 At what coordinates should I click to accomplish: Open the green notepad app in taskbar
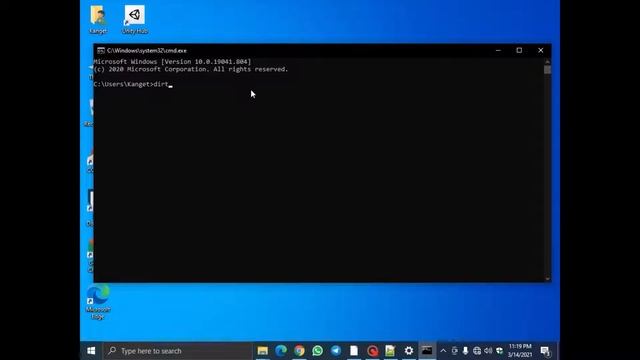[390, 351]
